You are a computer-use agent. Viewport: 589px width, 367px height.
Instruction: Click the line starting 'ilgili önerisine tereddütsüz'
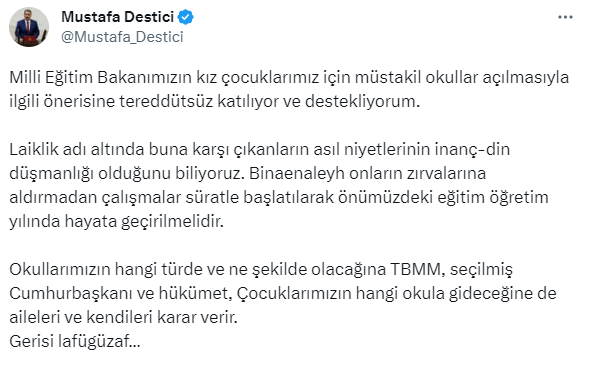[x=214, y=101]
